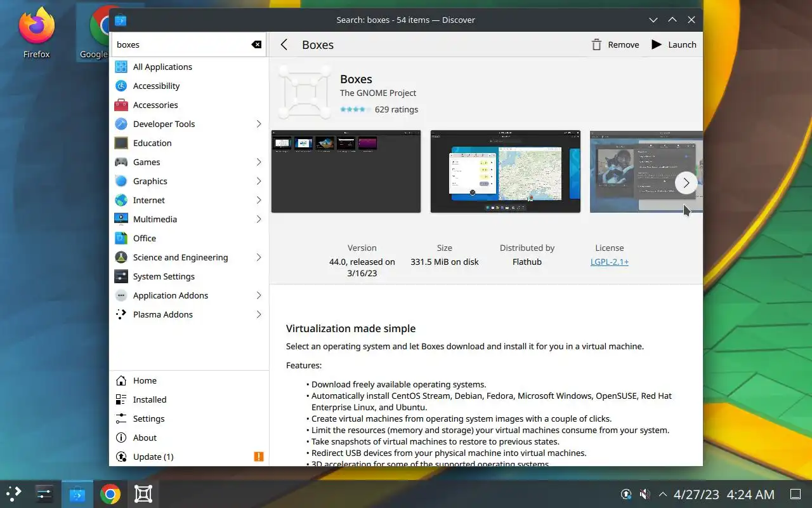812x508 pixels.
Task: Expand Science and Engineering subcategories
Action: (259, 257)
